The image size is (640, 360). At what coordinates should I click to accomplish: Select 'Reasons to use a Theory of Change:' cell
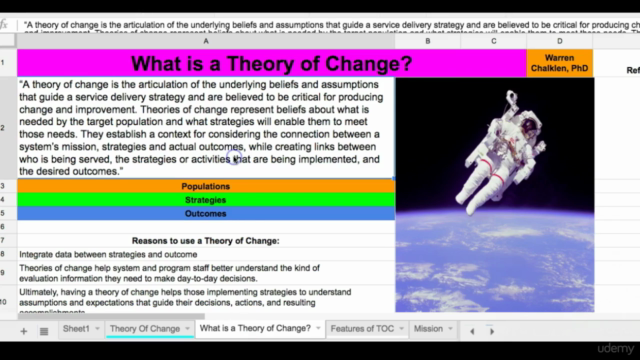(x=206, y=241)
